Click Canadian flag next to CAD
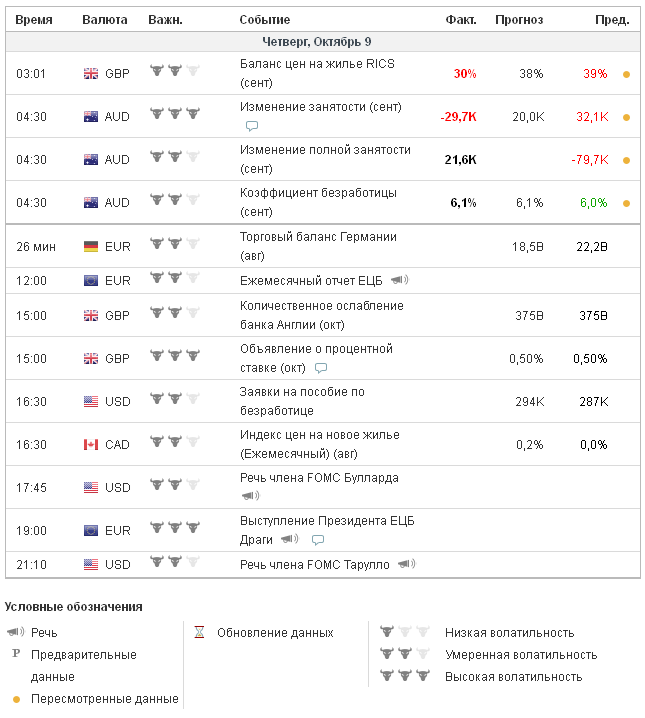 (x=91, y=445)
